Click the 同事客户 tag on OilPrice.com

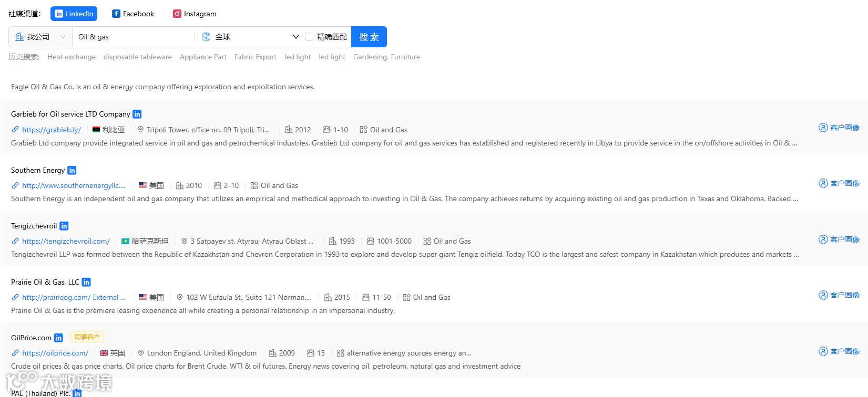tap(87, 337)
